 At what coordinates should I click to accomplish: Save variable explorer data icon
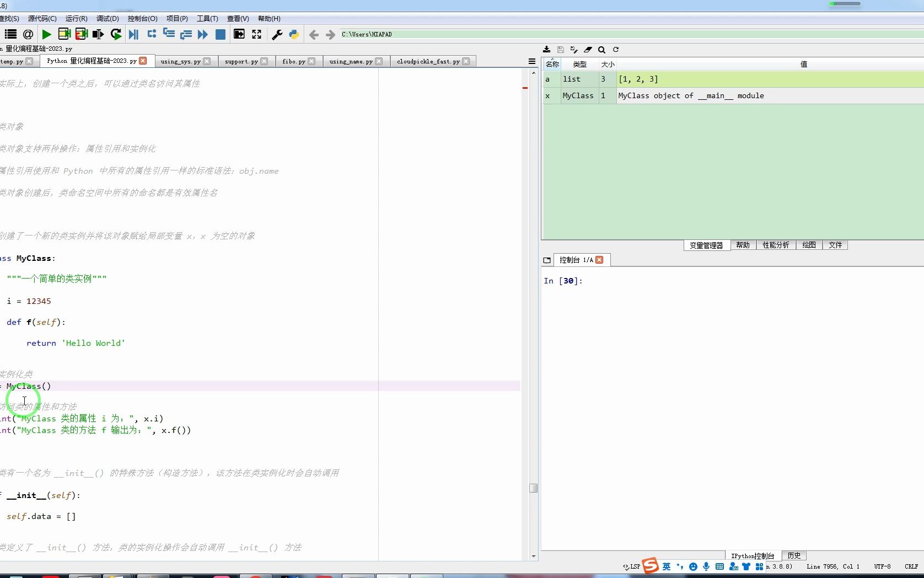(560, 50)
